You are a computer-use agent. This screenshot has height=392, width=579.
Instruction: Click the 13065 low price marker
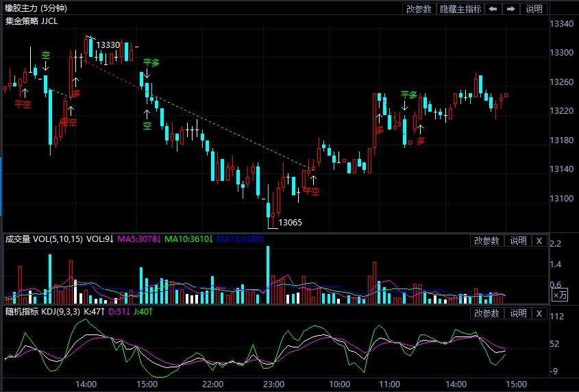290,223
